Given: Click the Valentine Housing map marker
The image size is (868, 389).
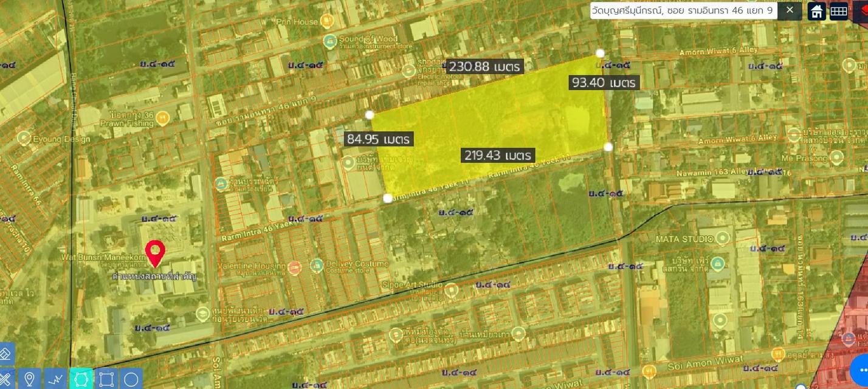Looking at the screenshot, I should (294, 267).
